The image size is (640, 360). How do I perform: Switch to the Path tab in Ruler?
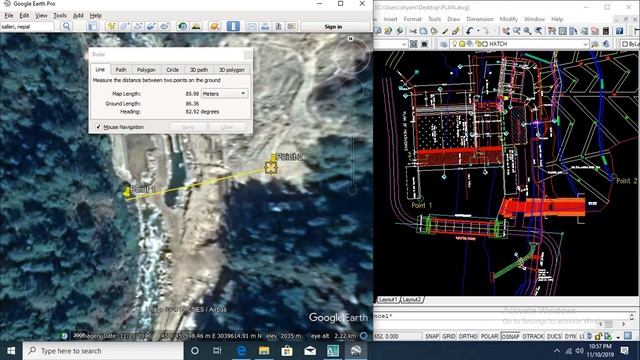pyautogui.click(x=121, y=70)
